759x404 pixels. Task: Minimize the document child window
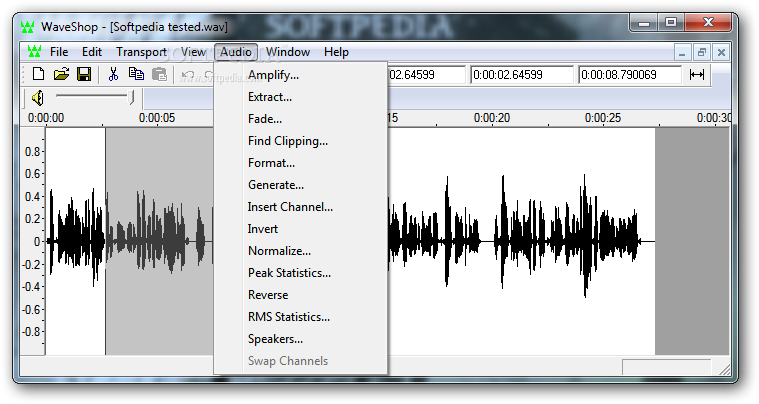[x=682, y=52]
